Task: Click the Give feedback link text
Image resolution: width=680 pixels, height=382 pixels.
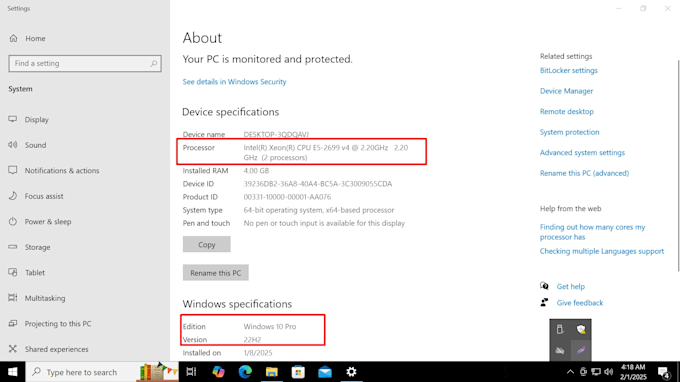Action: (580, 303)
